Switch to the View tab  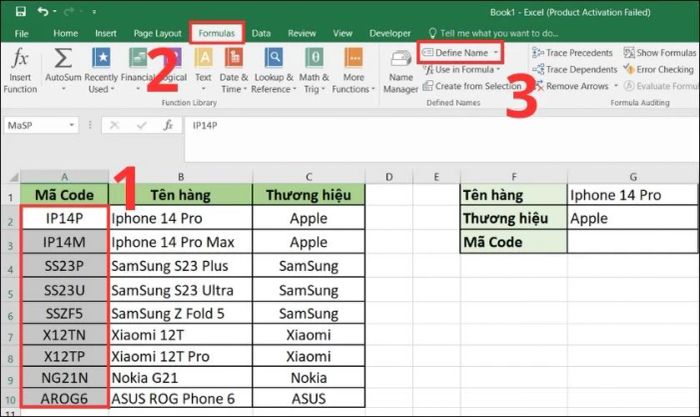(x=342, y=33)
